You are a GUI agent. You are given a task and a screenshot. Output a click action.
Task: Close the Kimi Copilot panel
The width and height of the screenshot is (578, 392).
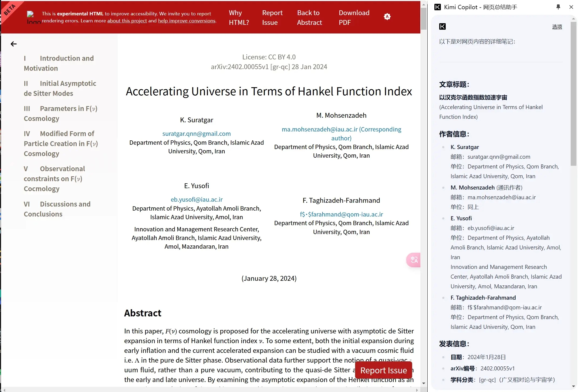point(571,7)
